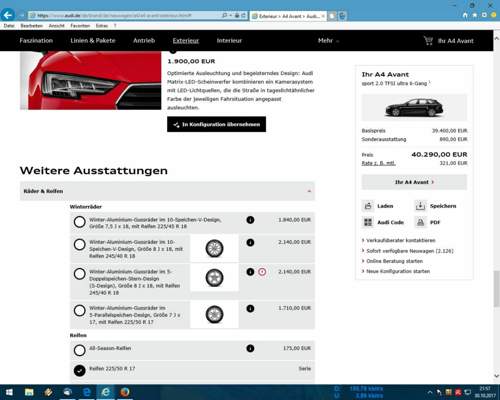Open File Explorer from the taskbar
500x400 pixels.
pyautogui.click(x=29, y=392)
